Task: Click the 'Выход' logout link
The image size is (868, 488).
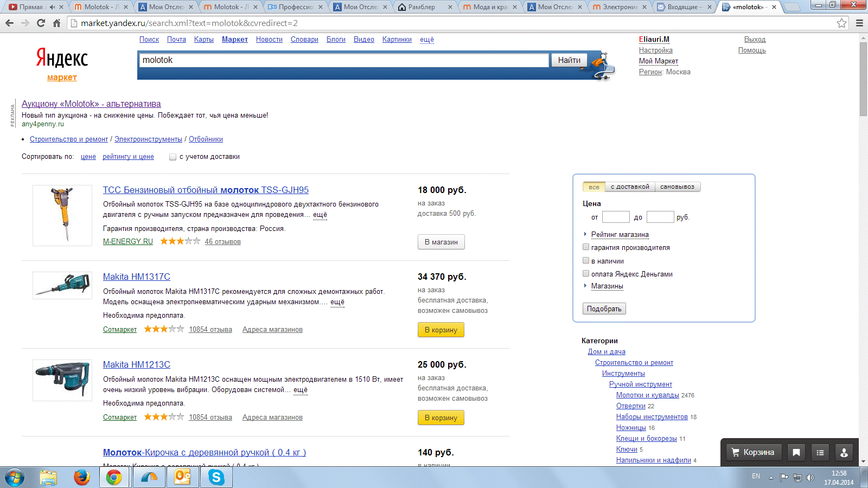Action: pyautogui.click(x=755, y=40)
